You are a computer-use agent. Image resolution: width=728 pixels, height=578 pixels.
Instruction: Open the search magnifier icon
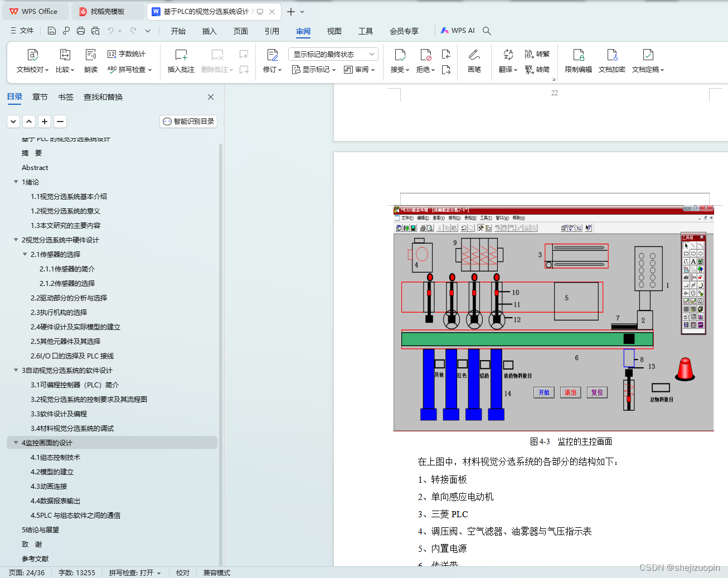pos(487,31)
